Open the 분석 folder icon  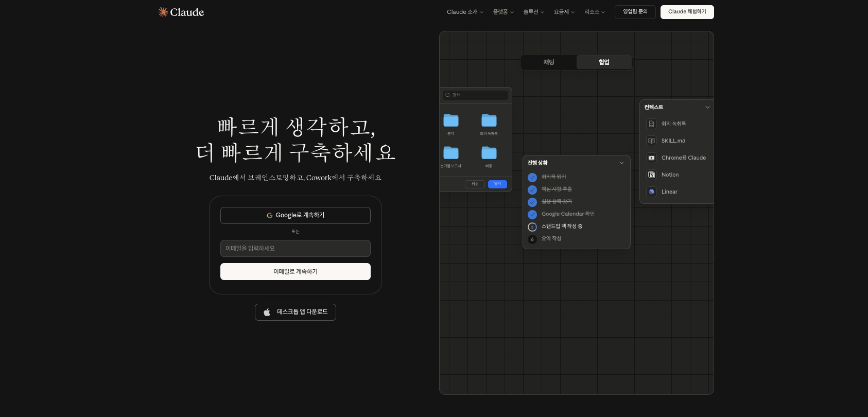(451, 120)
